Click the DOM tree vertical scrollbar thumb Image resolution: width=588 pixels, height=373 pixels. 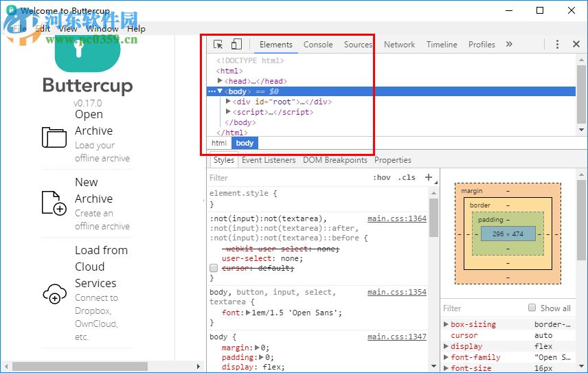(581, 94)
